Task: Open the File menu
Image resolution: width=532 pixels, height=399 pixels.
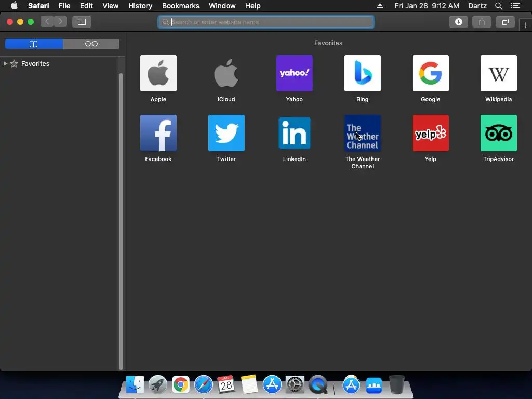Action: click(64, 6)
